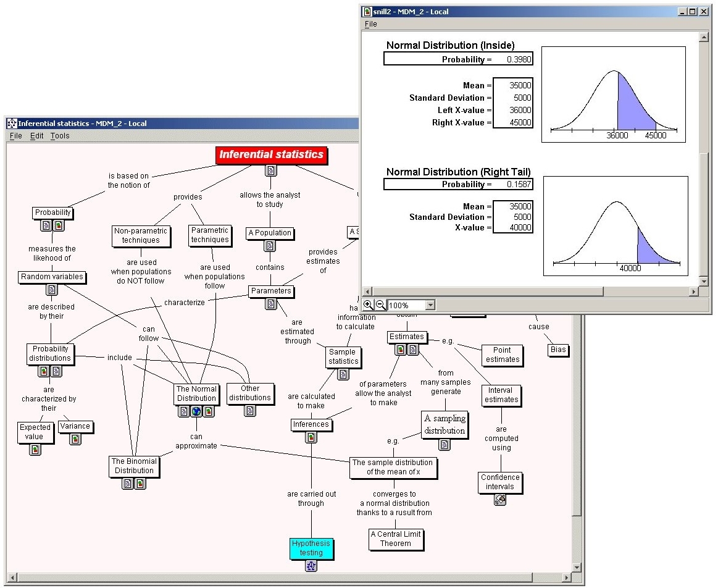Open the text document icon under Estimates

413,350
